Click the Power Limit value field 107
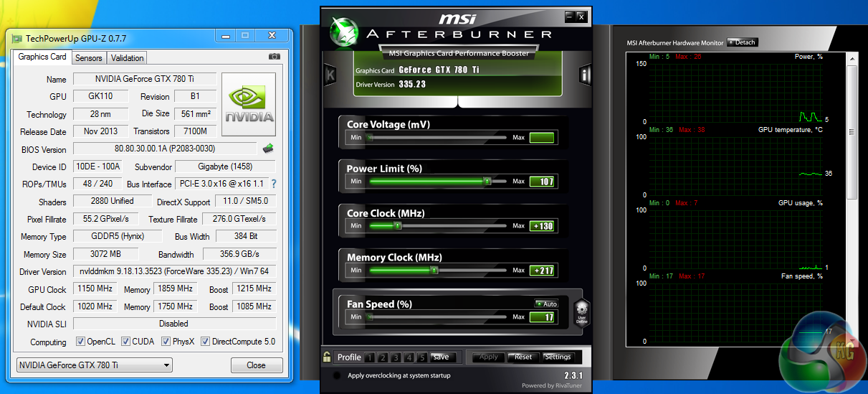Image resolution: width=868 pixels, height=394 pixels. pyautogui.click(x=542, y=182)
